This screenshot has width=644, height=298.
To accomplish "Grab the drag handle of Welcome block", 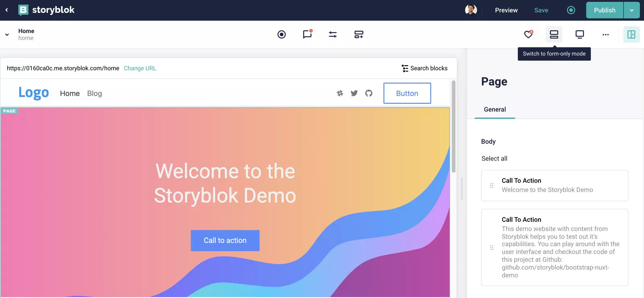I will point(491,186).
